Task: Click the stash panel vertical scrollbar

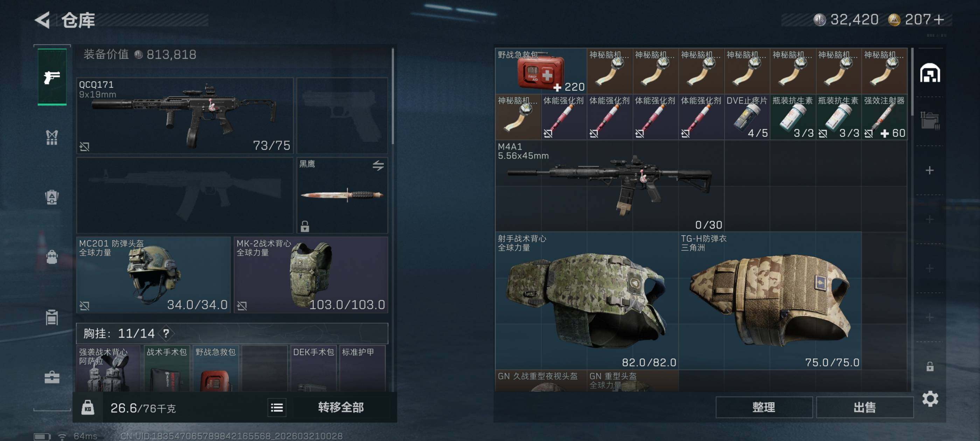Action: pos(912,82)
